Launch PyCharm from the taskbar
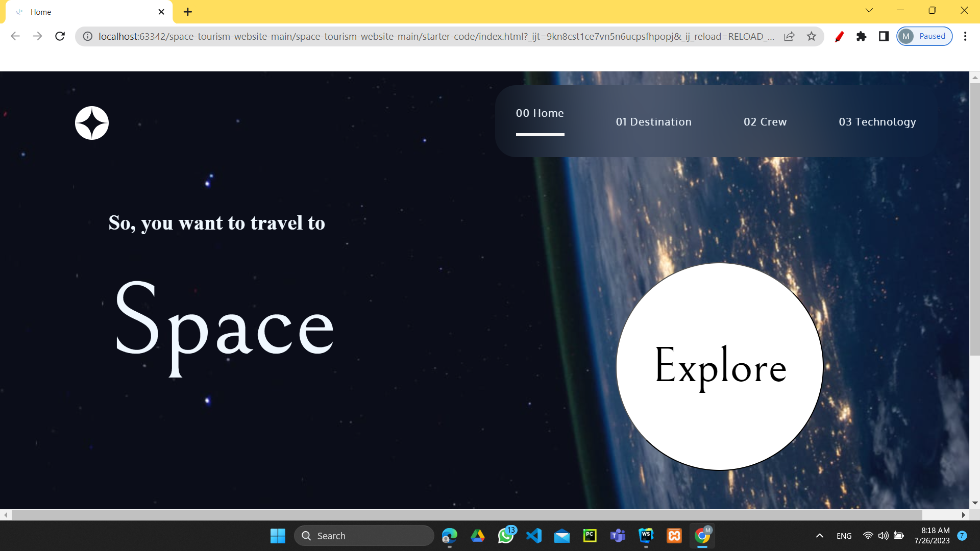Viewport: 980px width, 551px height. point(590,536)
